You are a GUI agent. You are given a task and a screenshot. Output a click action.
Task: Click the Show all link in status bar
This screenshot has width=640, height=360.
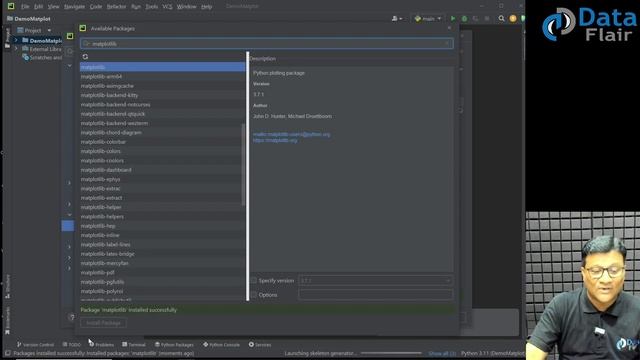coord(442,353)
